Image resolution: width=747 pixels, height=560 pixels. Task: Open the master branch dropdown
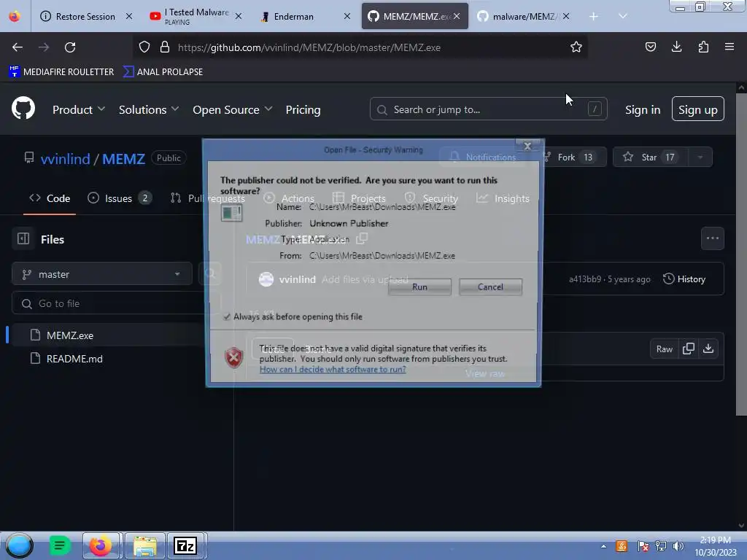tap(101, 274)
